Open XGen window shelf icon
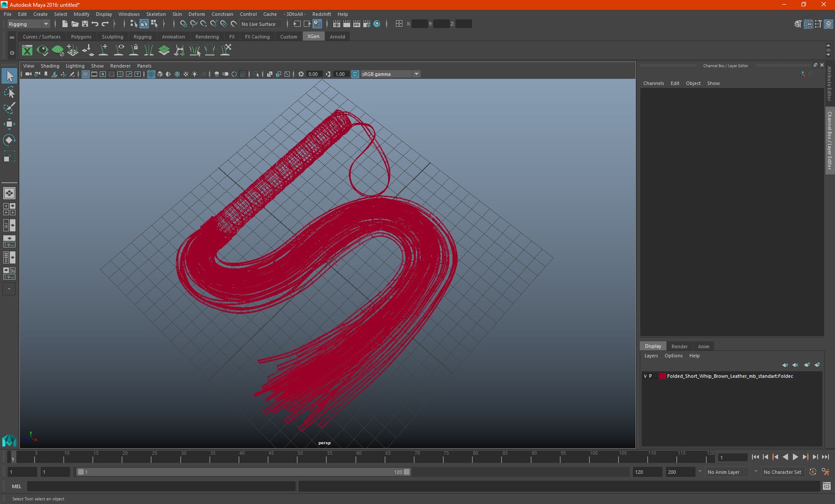Viewport: 835px width, 504px height. (x=27, y=50)
